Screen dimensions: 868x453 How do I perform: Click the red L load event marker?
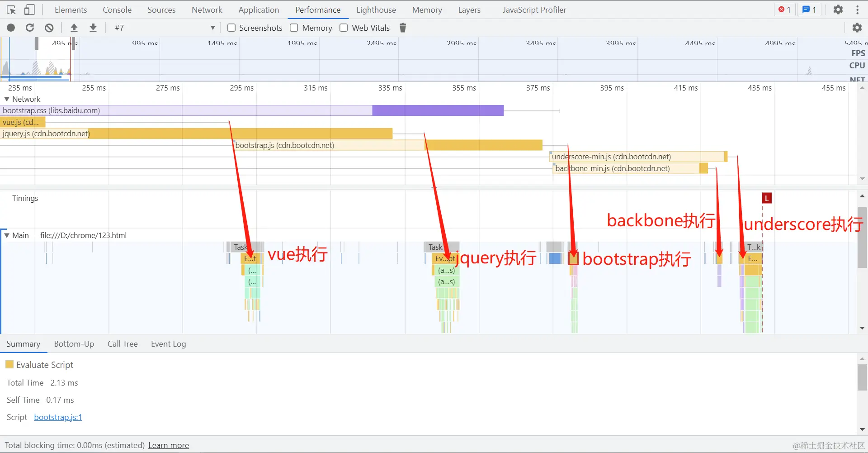(767, 198)
